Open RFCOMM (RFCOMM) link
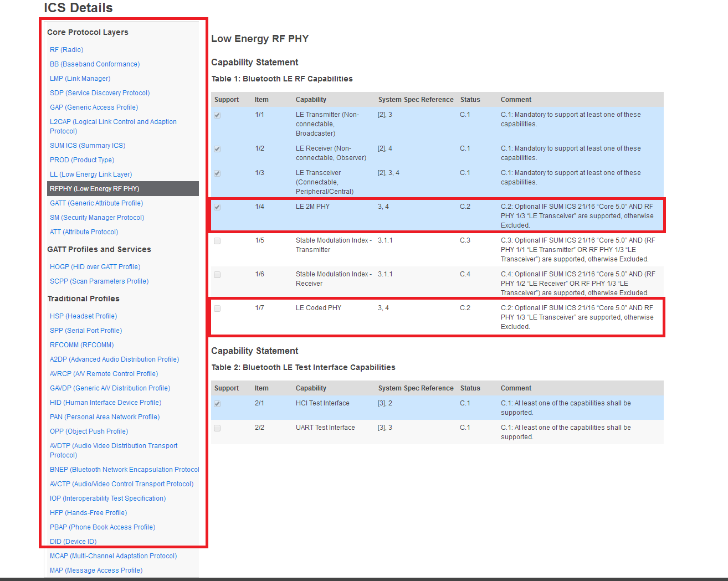This screenshot has width=728, height=581. coord(82,345)
